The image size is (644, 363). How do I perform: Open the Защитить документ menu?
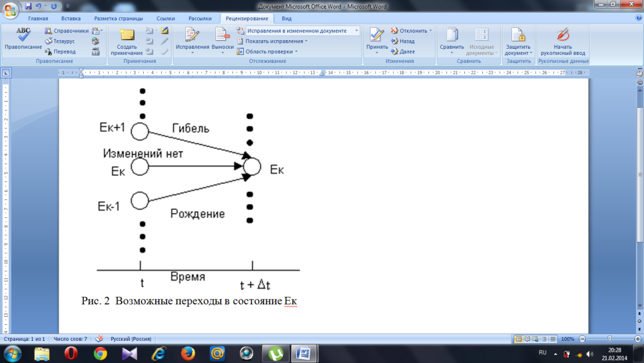[x=518, y=41]
